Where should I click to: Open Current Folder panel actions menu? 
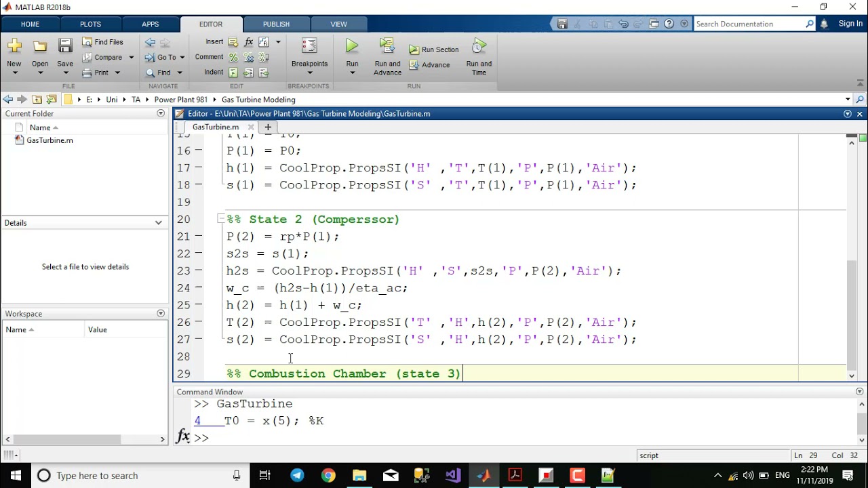point(161,113)
